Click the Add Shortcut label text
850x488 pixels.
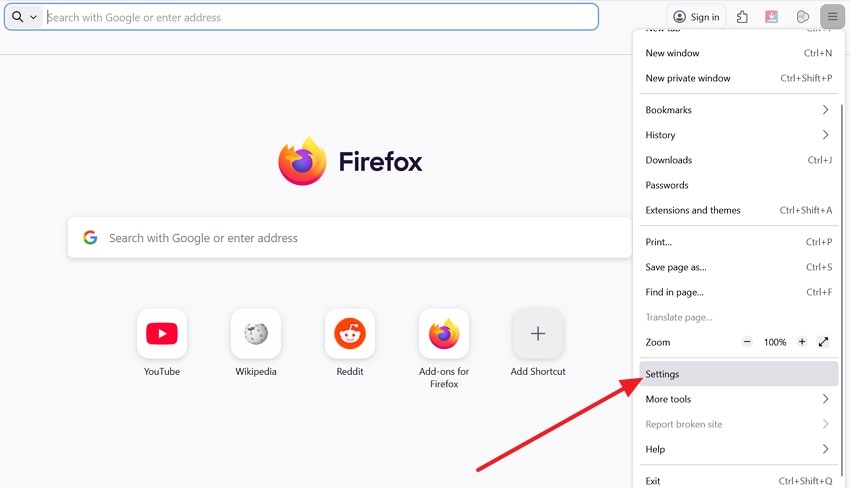(x=538, y=371)
